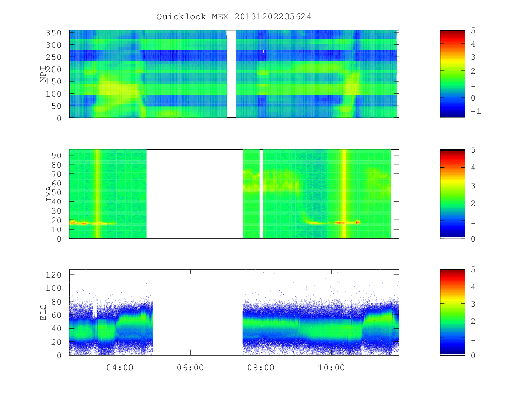Click the NPI spectrogram panel

point(234,74)
